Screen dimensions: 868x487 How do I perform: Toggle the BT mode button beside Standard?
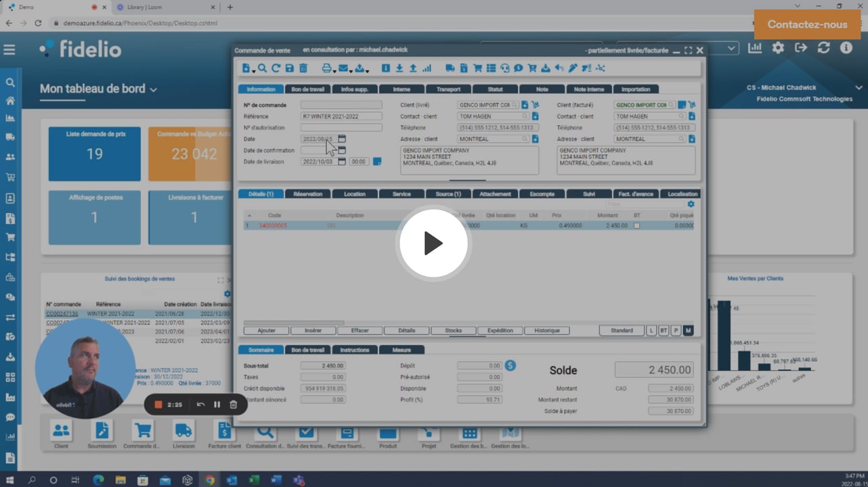[664, 331]
